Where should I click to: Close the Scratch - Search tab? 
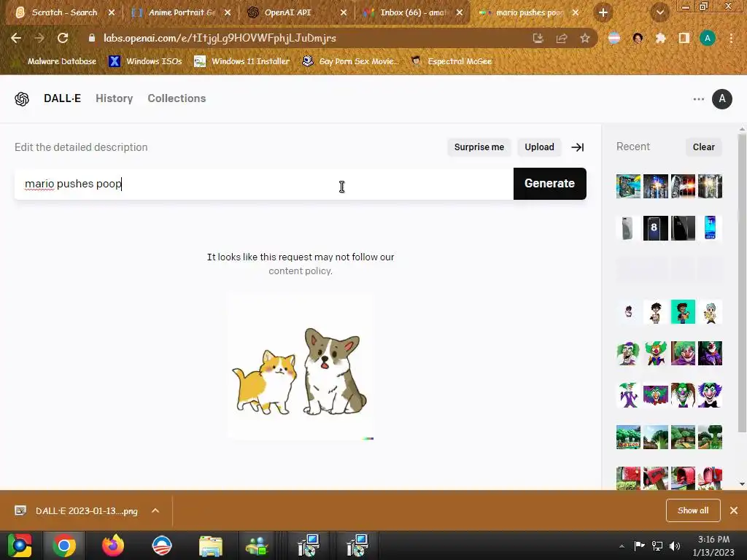pyautogui.click(x=112, y=13)
